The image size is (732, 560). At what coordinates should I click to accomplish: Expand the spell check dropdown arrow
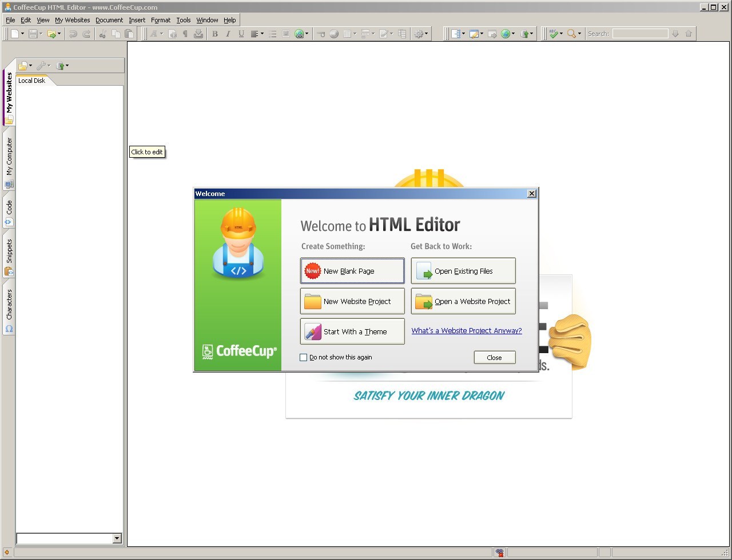click(x=561, y=34)
